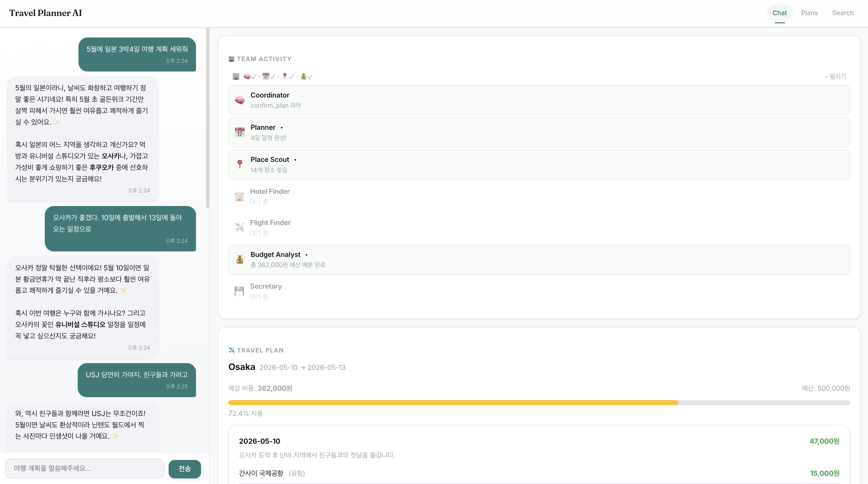
Task: Click the 2026-05-10 day card heading
Action: (260, 441)
